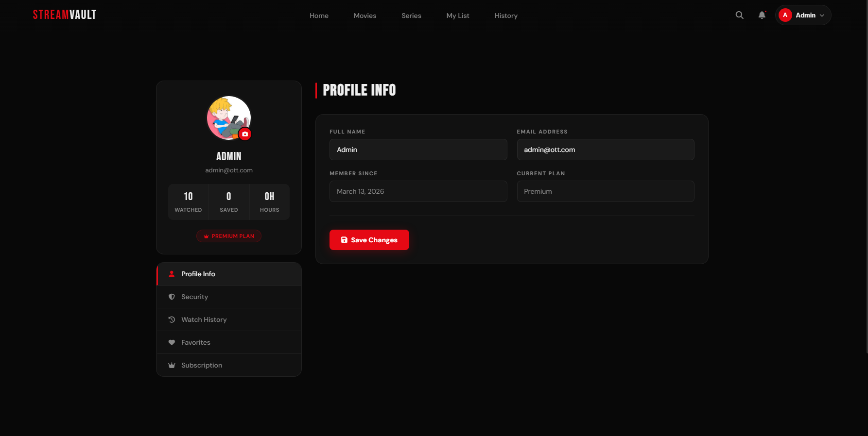This screenshot has width=868, height=436.
Task: Click the Security shield icon
Action: coord(172,297)
